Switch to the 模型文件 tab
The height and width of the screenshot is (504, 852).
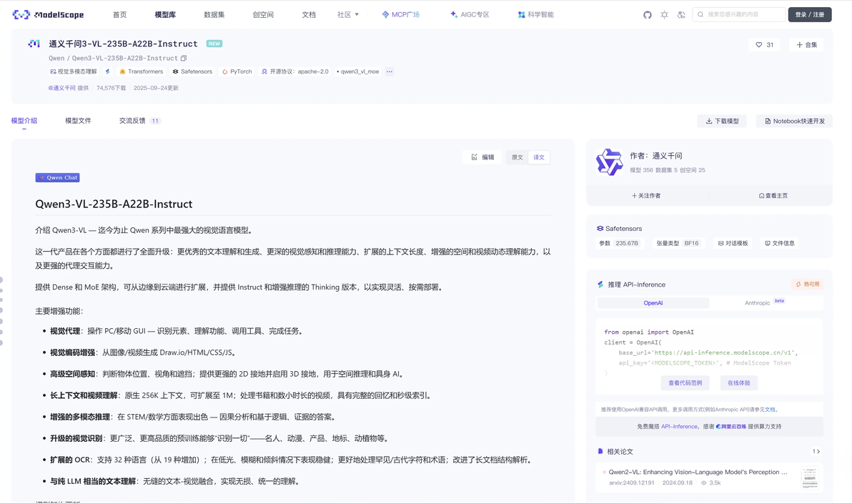click(x=78, y=121)
